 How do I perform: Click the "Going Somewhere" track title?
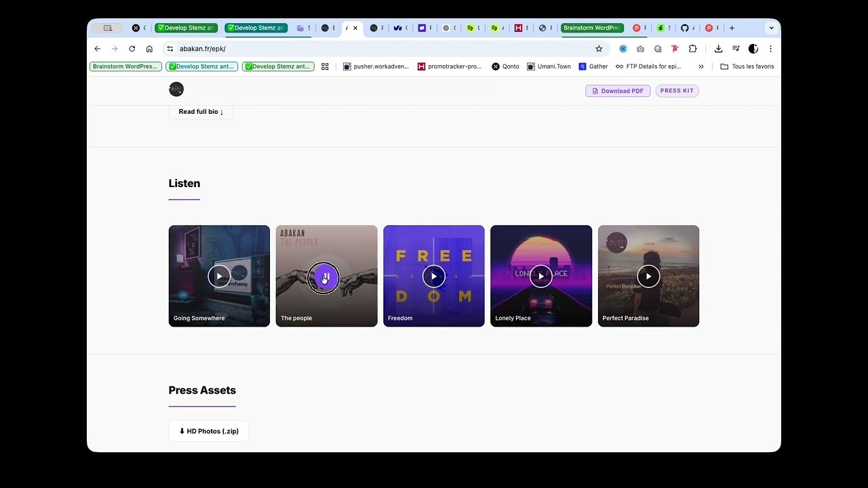(199, 318)
